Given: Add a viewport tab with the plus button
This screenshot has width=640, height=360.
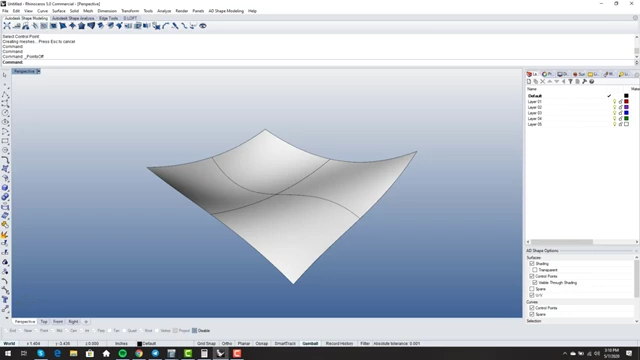Looking at the screenshot, I should [86, 322].
